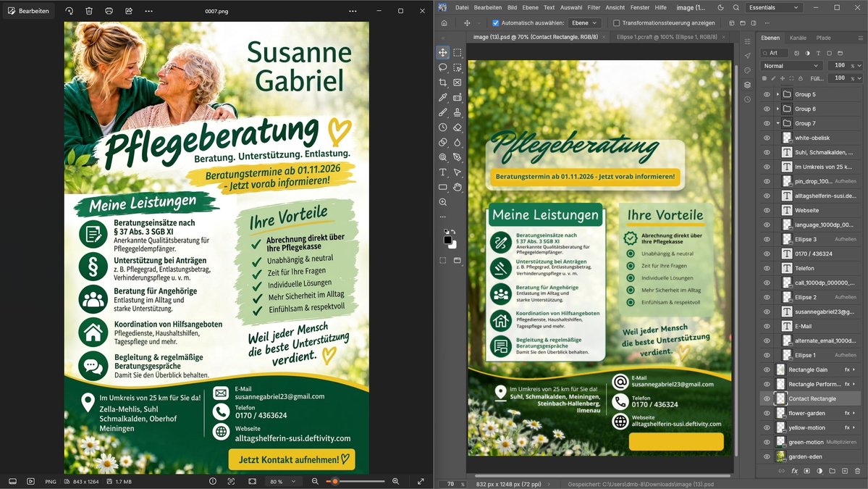This screenshot has width=868, height=489.
Task: Delete layer with the trash icon
Action: [857, 472]
